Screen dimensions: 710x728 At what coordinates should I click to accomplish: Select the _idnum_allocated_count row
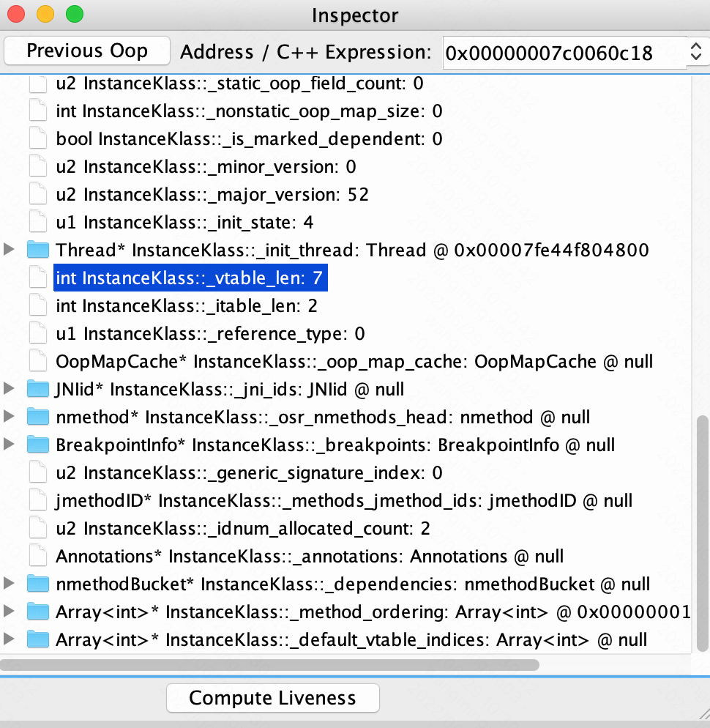[242, 529]
